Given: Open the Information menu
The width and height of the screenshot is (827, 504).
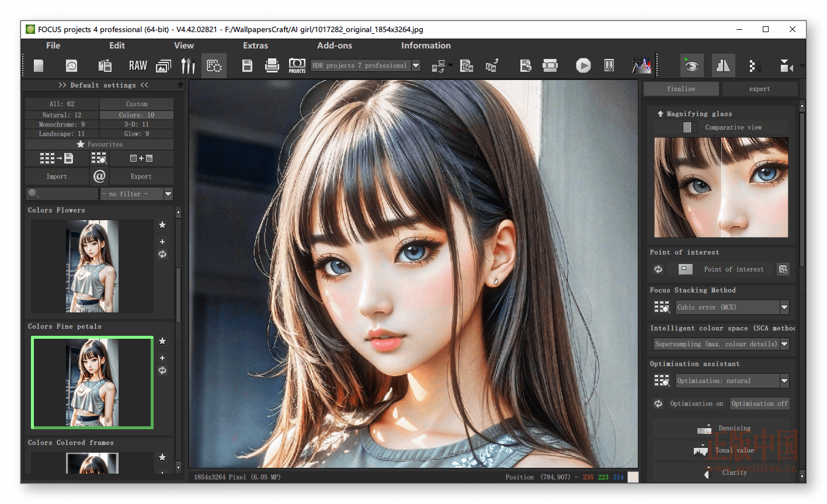Looking at the screenshot, I should coord(426,46).
